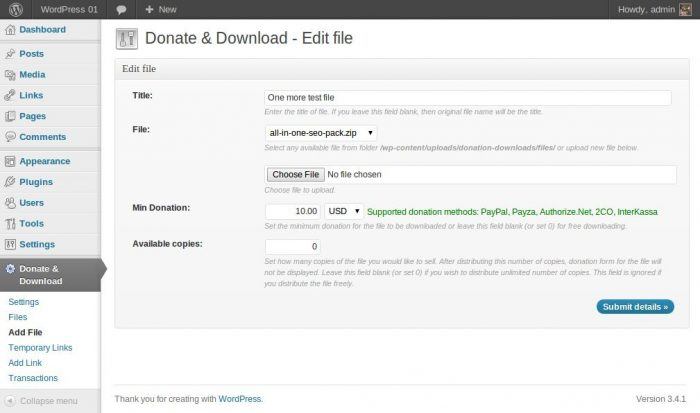Open the Settings submenu link under Donate & Download

(24, 302)
